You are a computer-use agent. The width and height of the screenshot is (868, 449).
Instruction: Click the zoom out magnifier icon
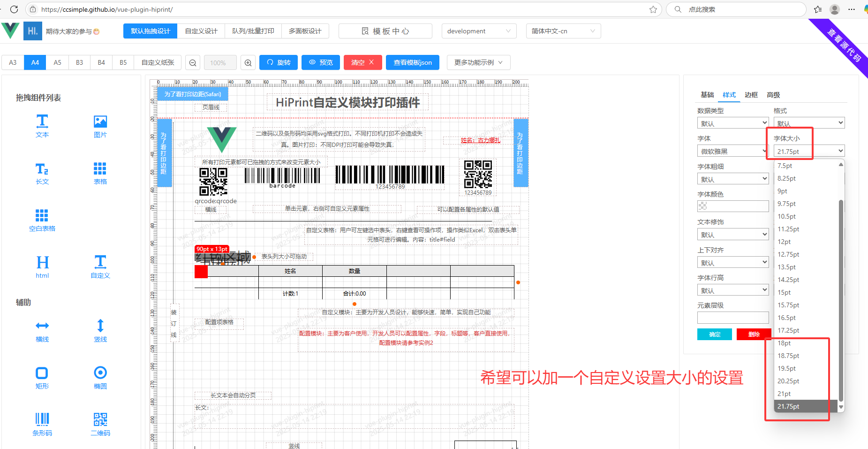click(x=193, y=63)
